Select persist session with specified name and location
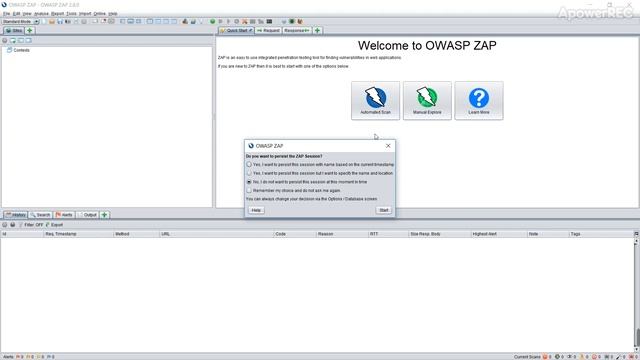Image resolution: width=640 pixels, height=360 pixels. 249,173
